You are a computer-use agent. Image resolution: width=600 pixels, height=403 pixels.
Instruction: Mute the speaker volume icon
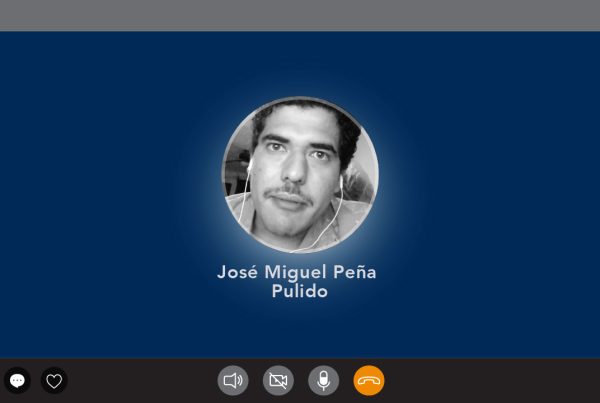point(233,380)
